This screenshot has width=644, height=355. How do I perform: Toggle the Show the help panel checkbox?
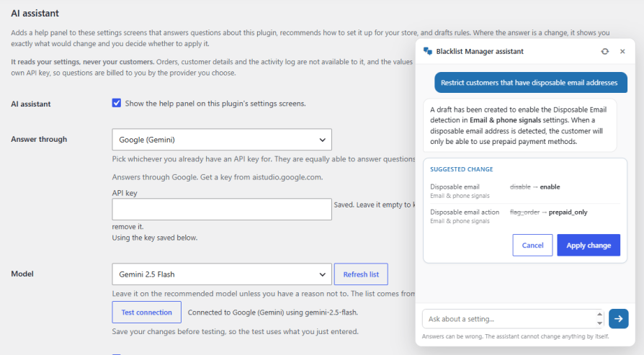[117, 103]
